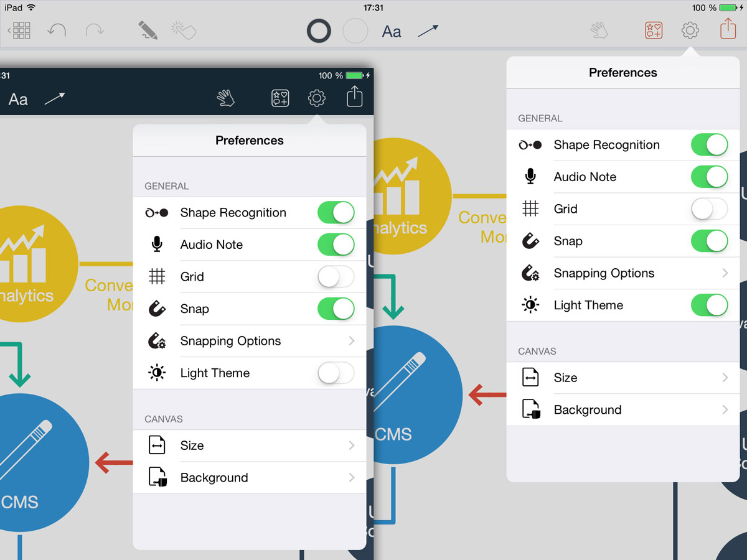Choose the fill circle color in light toolbar

(355, 30)
